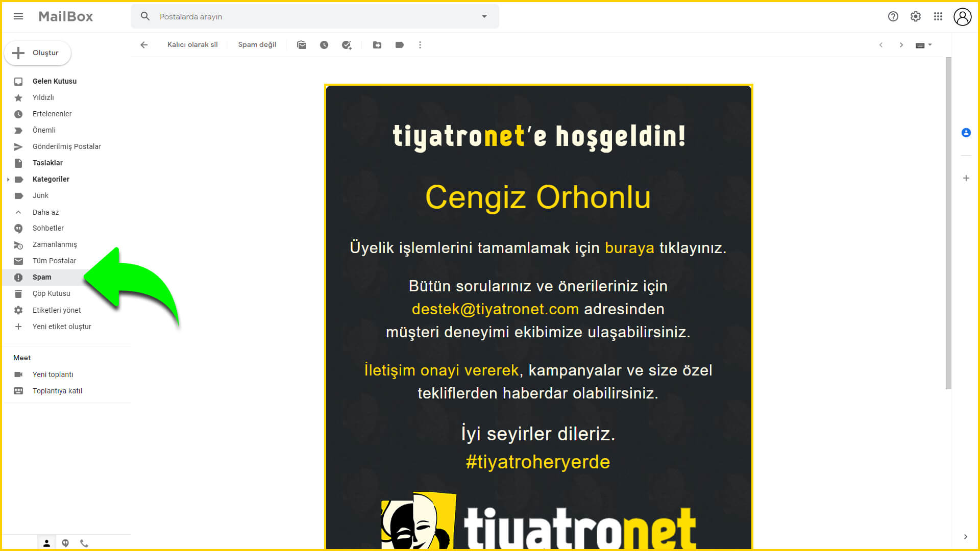Go to older message chevron

[x=901, y=45]
